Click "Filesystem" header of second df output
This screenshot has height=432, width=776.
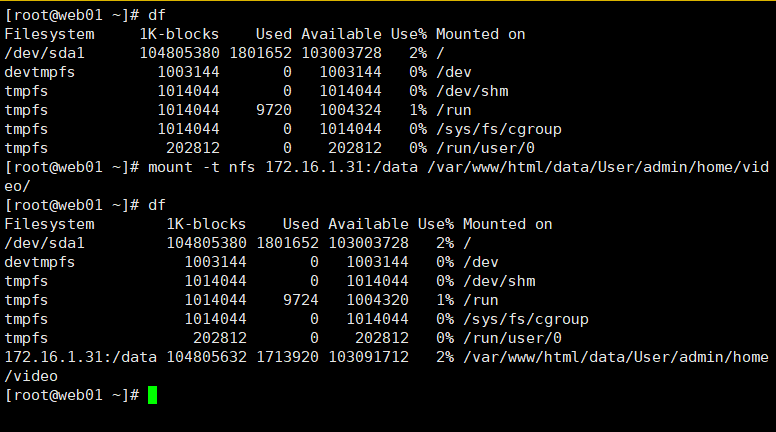tap(49, 224)
